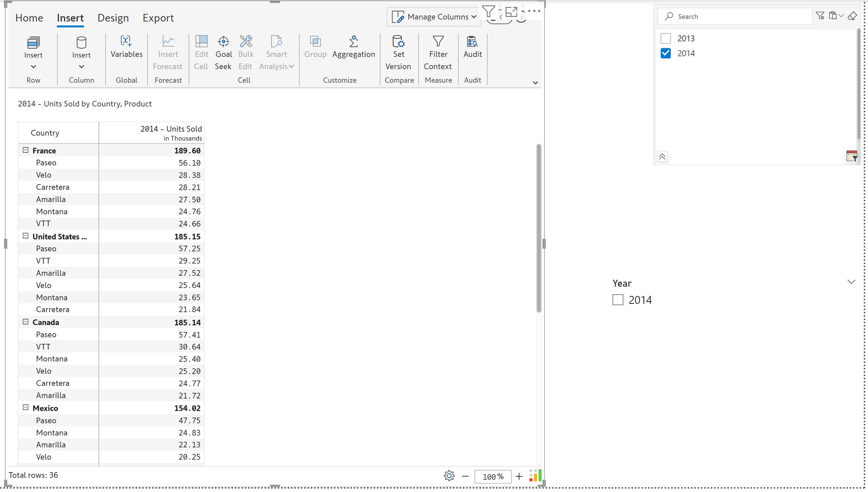
Task: Click the Aggregation icon
Action: (x=353, y=42)
